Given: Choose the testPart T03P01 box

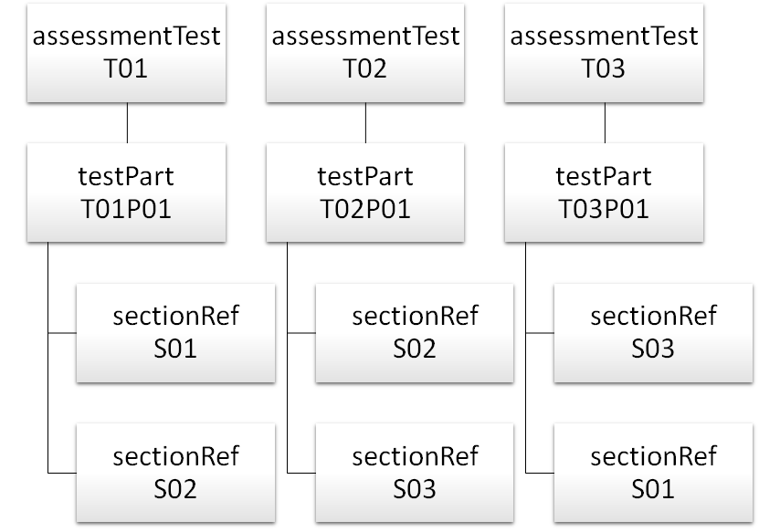Looking at the screenshot, I should [605, 192].
